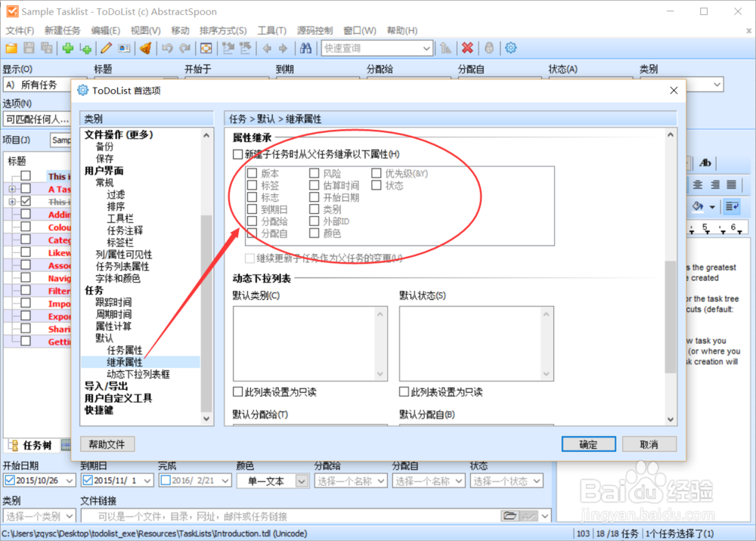The width and height of the screenshot is (756, 541).
Task: Check 新建子任务时从父任务继承以下属性
Action: [x=237, y=153]
